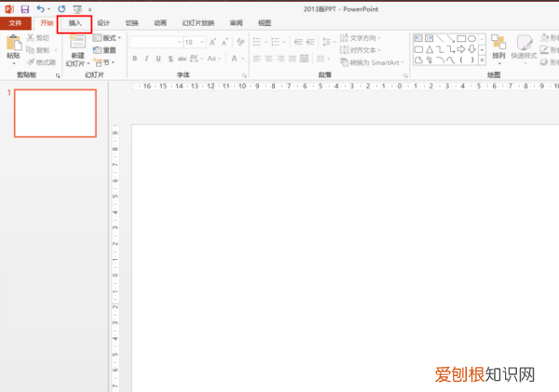Click the Bullets list icon
The width and height of the screenshot is (559, 392).
pyautogui.click(x=257, y=42)
